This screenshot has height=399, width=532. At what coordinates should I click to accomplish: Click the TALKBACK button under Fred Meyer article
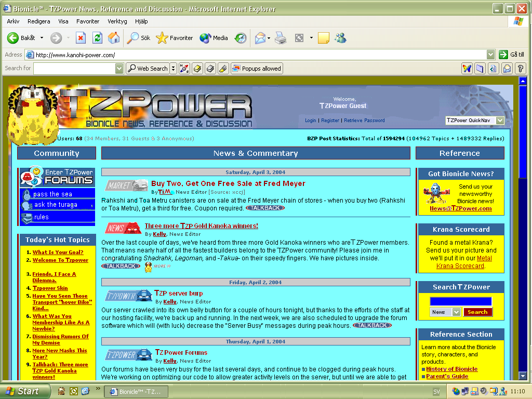point(265,208)
